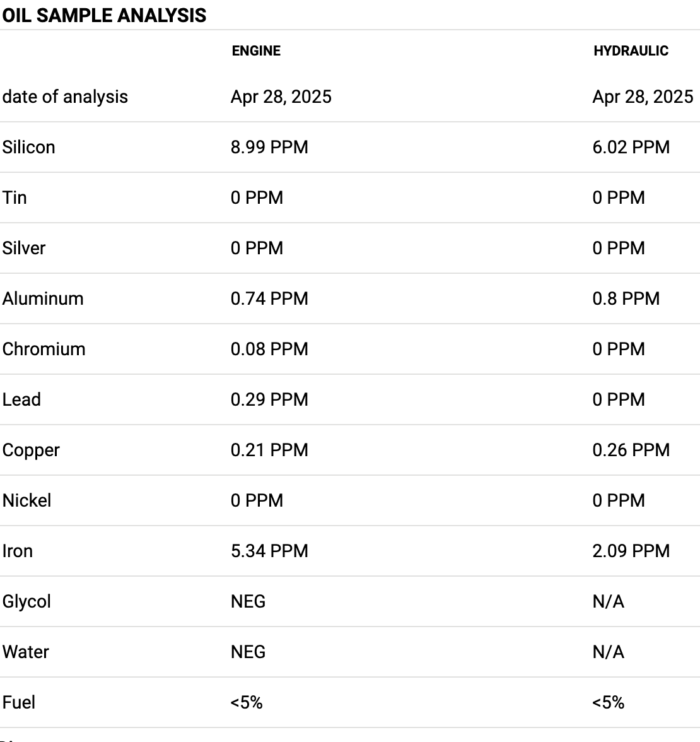The image size is (700, 742).
Task: Click the Silver row label
Action: [x=24, y=248]
